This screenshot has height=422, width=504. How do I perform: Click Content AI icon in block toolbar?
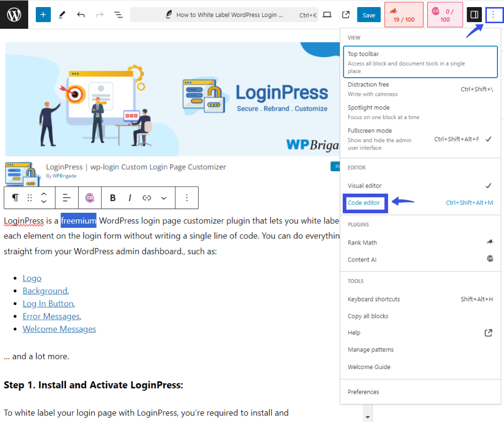[90, 198]
